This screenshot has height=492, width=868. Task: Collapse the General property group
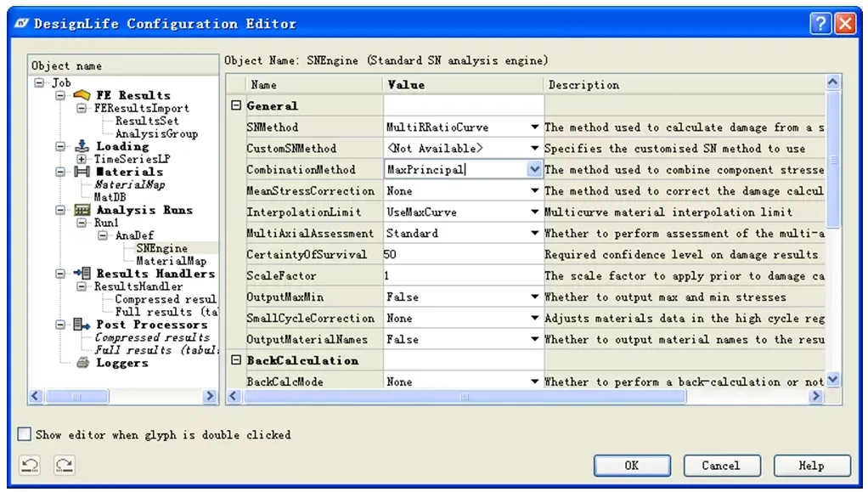coord(236,105)
